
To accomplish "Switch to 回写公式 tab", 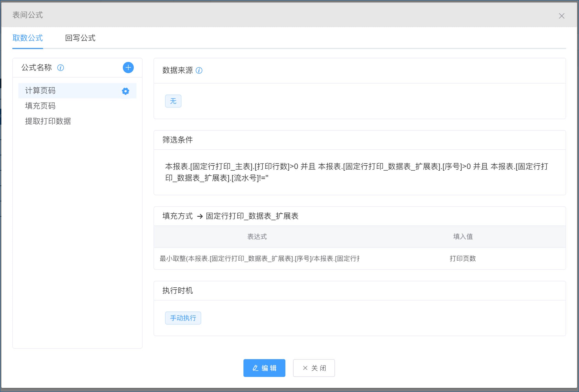I will coord(80,38).
